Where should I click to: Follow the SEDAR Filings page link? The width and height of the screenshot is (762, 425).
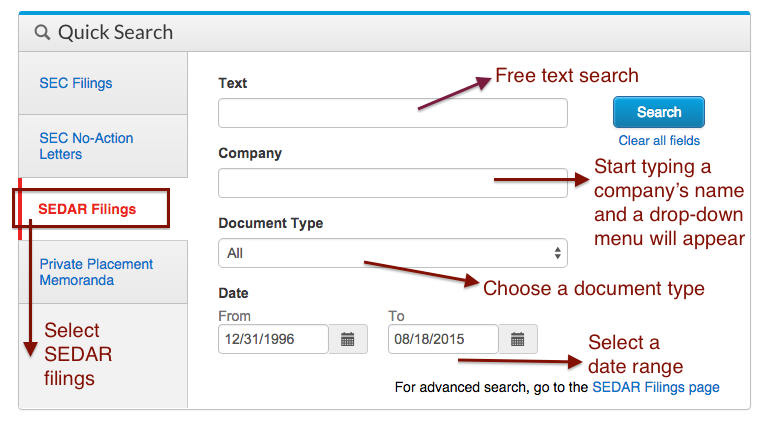pyautogui.click(x=656, y=387)
